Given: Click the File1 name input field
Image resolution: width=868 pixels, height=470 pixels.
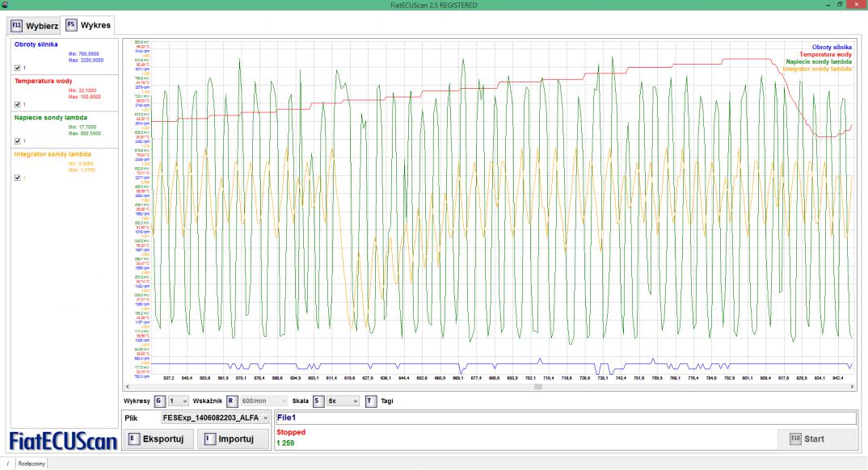Looking at the screenshot, I should coord(565,418).
